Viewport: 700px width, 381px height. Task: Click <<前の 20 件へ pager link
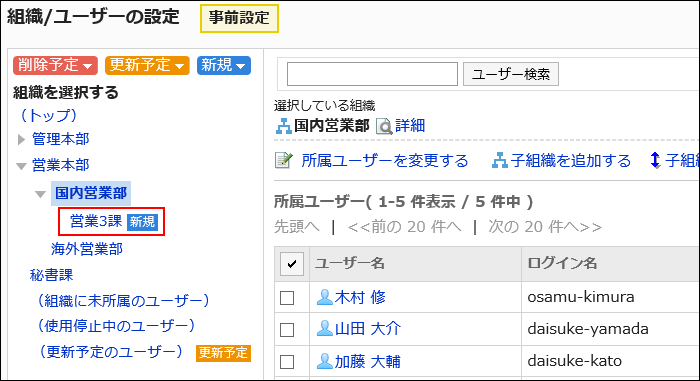click(404, 227)
